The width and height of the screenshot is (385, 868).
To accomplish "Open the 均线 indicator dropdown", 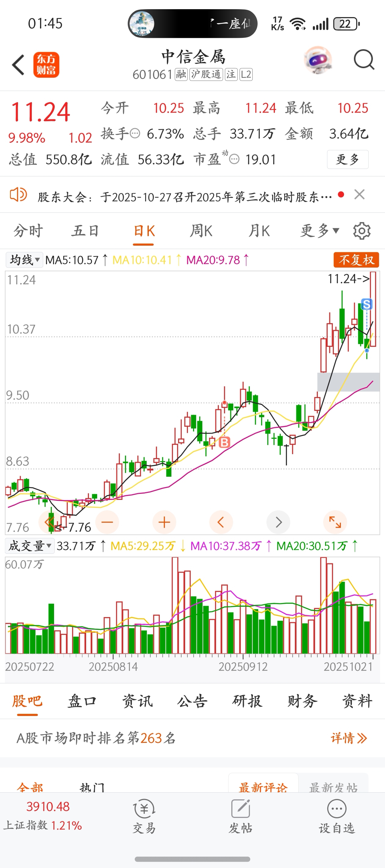I will [x=24, y=260].
